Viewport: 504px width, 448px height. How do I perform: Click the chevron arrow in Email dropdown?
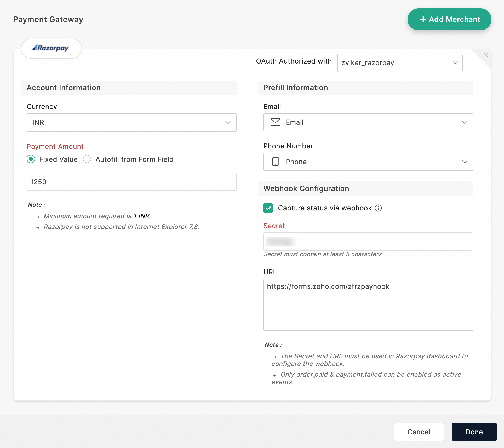[465, 122]
